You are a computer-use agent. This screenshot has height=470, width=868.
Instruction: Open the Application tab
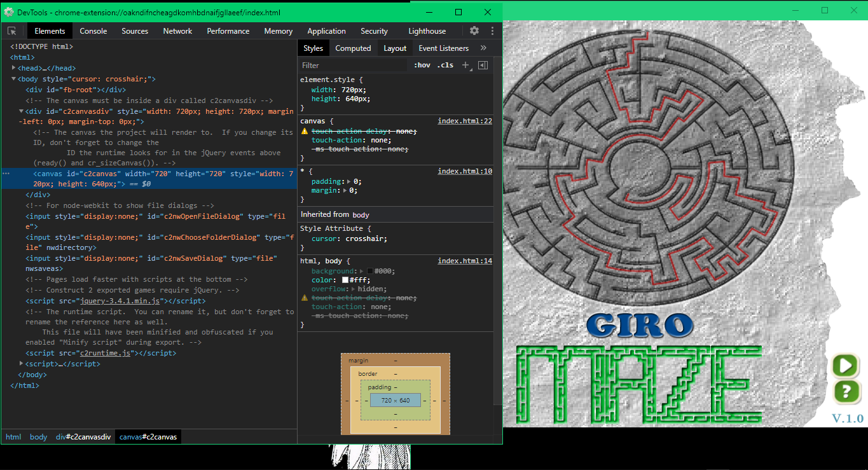tap(327, 31)
